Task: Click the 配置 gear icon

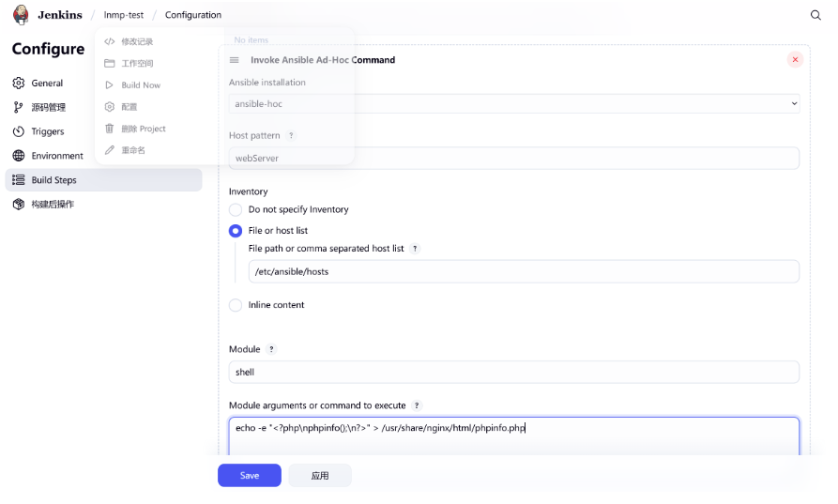Action: pyautogui.click(x=110, y=107)
